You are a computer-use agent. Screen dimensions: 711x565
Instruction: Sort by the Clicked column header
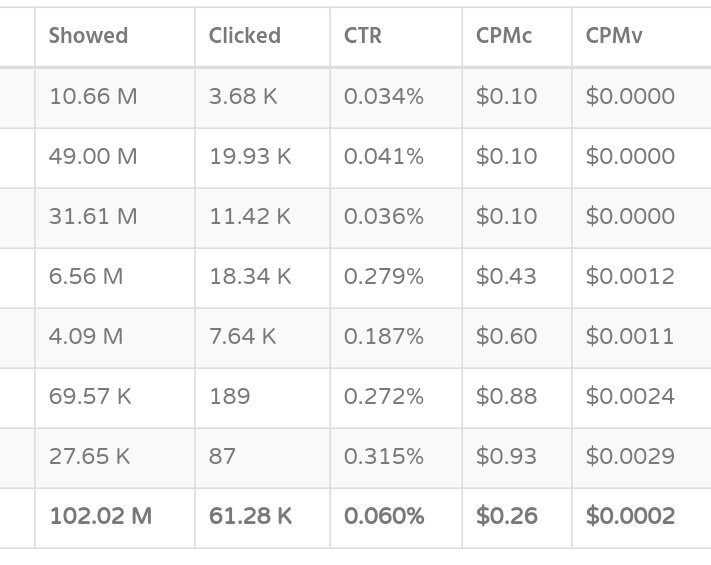pyautogui.click(x=244, y=36)
